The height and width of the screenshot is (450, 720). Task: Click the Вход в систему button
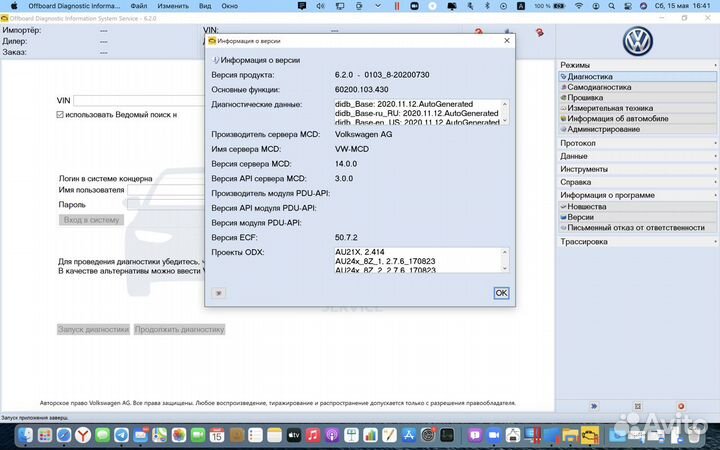(x=91, y=220)
